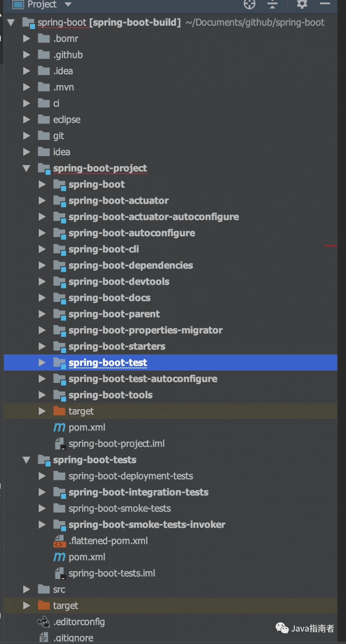Click the spring-boot-actuator module icon
This screenshot has width=346, height=644.
click(60, 201)
